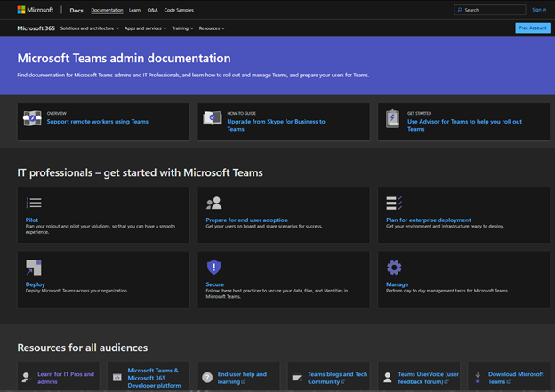
Task: Open Teams UserVoice feedback forum link
Action: point(429,378)
